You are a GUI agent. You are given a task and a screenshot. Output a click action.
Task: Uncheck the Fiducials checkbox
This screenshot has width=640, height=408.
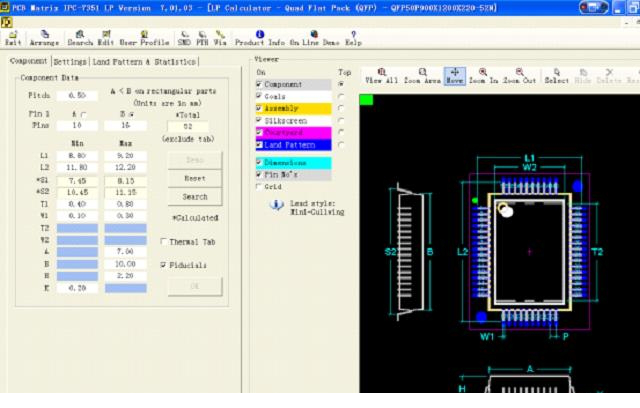tap(164, 265)
